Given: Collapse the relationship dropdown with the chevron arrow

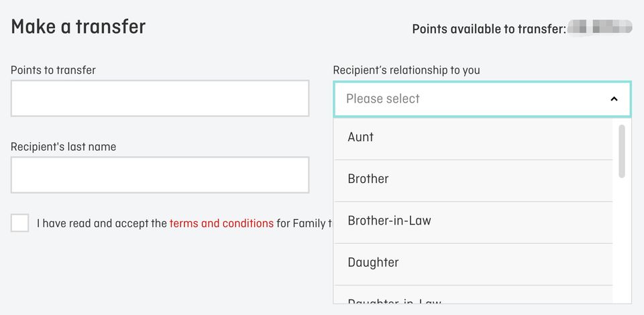Looking at the screenshot, I should [x=614, y=99].
